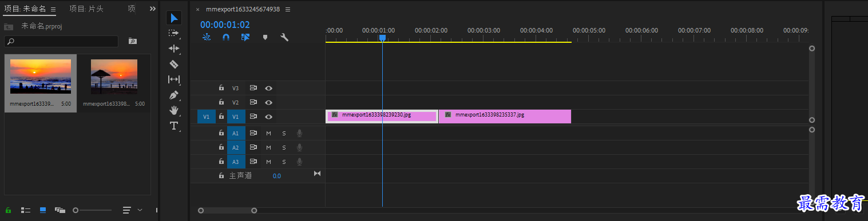Viewport: 868px width, 221px height.
Task: Toggle track lock for V3
Action: 221,88
